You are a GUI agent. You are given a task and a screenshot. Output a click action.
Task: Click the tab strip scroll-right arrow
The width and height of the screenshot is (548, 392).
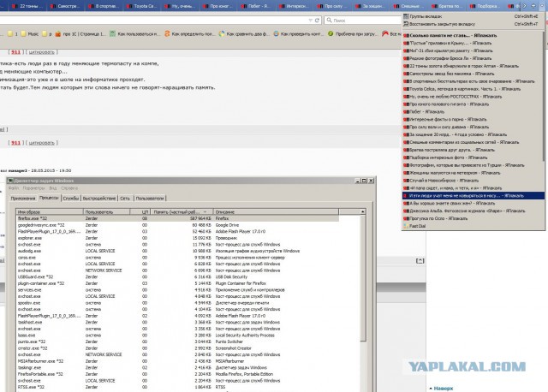[524, 6]
